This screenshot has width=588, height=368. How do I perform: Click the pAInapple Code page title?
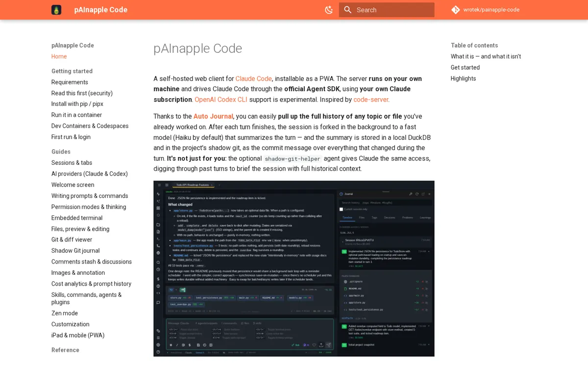point(198,49)
